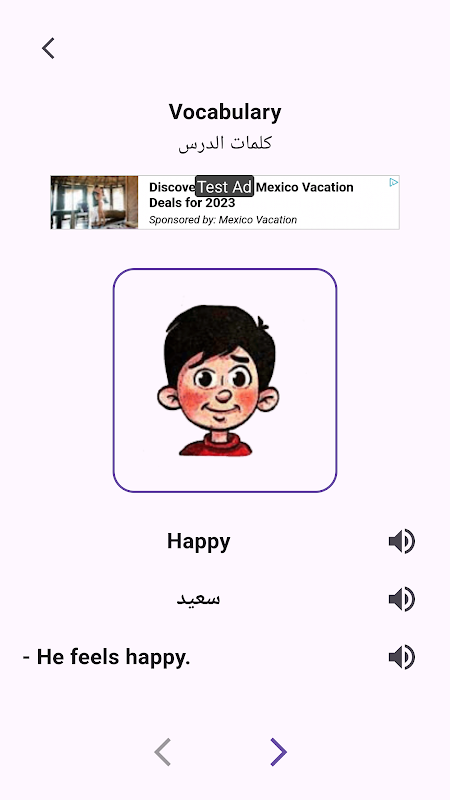Click the Vocabulary page title

(225, 112)
